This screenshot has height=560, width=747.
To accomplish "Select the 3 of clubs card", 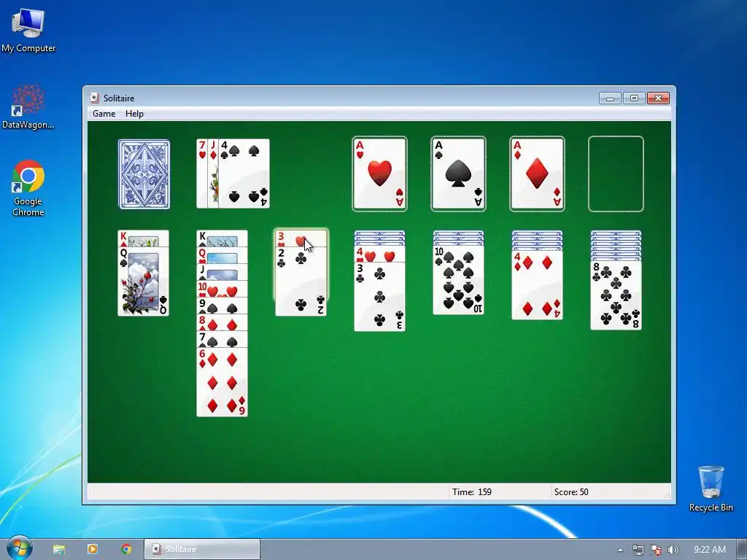I will (379, 296).
